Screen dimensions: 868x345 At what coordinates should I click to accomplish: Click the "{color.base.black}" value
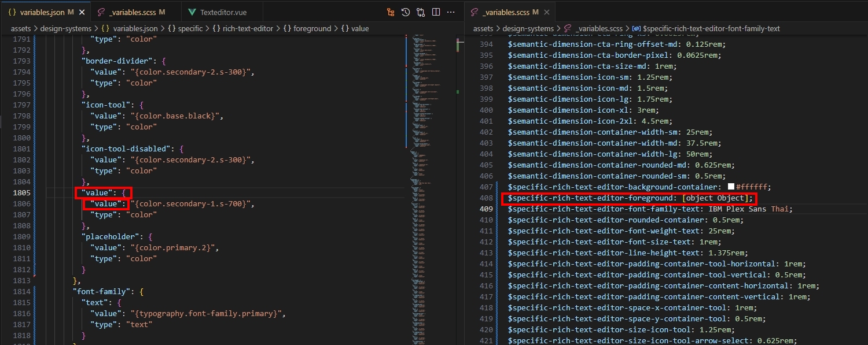click(x=176, y=116)
